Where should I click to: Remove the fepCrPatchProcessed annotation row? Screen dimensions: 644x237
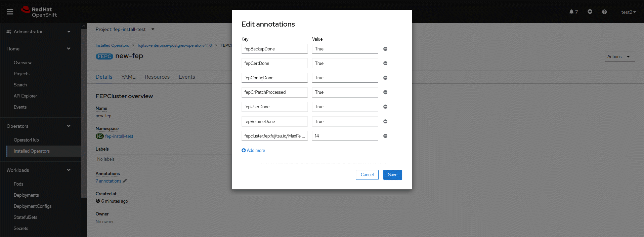(385, 92)
